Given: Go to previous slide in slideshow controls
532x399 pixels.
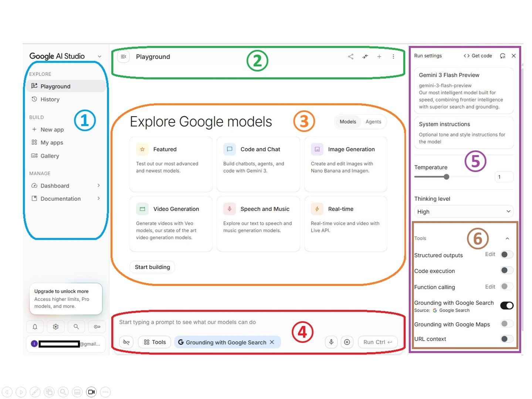Looking at the screenshot, I should pos(7,392).
